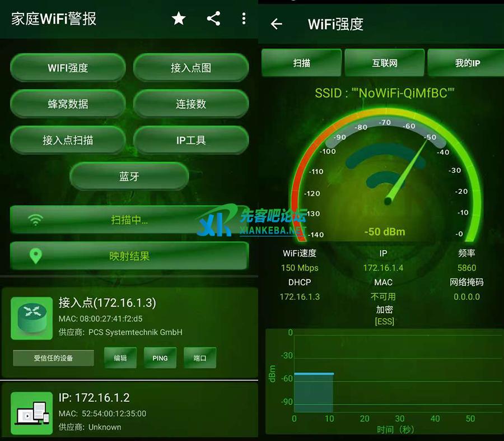
Task: Tap the star favorite icon
Action: tap(179, 18)
